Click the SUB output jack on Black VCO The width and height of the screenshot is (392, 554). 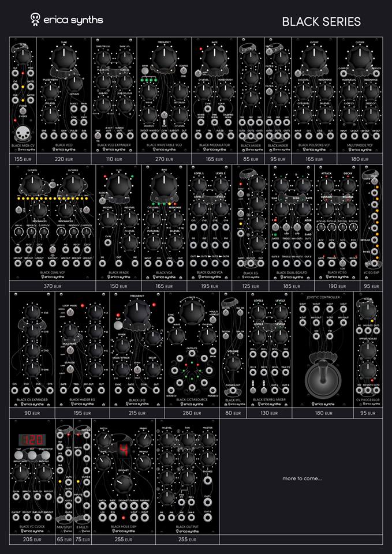84,136
